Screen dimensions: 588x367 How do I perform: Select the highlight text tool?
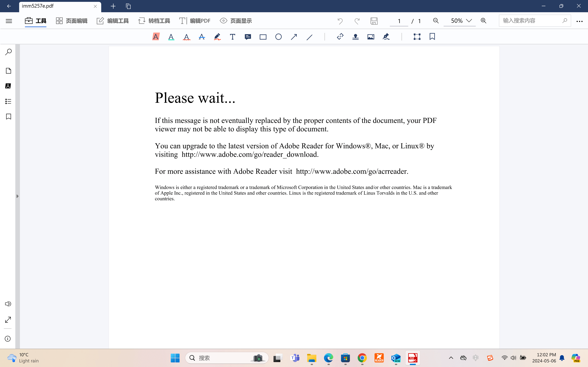[156, 37]
